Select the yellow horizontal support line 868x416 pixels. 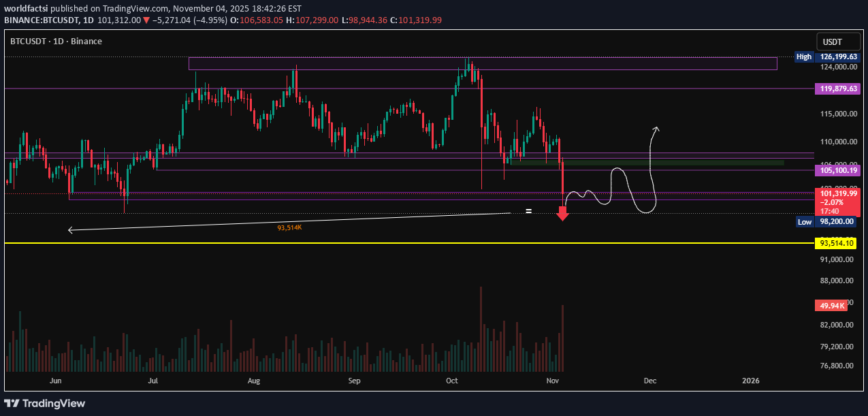tap(408, 242)
